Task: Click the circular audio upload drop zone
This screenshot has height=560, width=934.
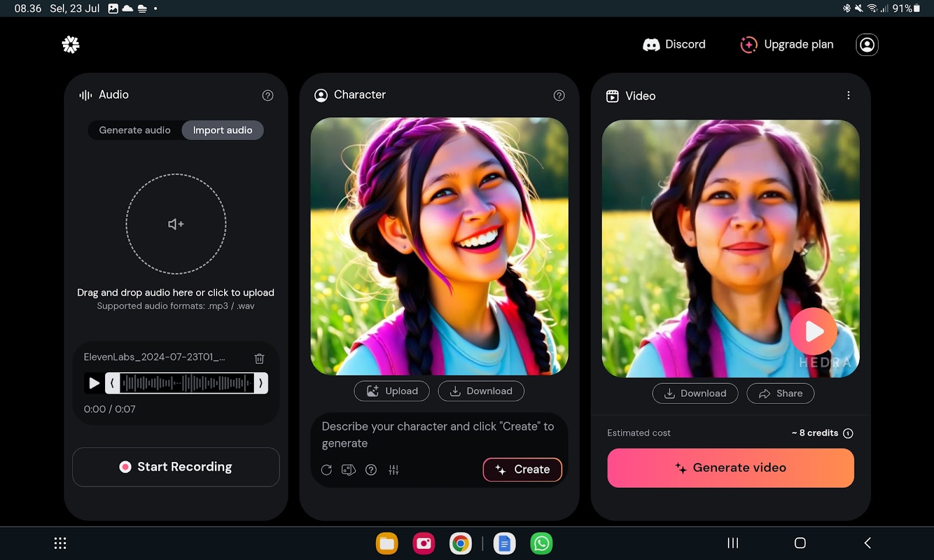Action: click(x=176, y=224)
